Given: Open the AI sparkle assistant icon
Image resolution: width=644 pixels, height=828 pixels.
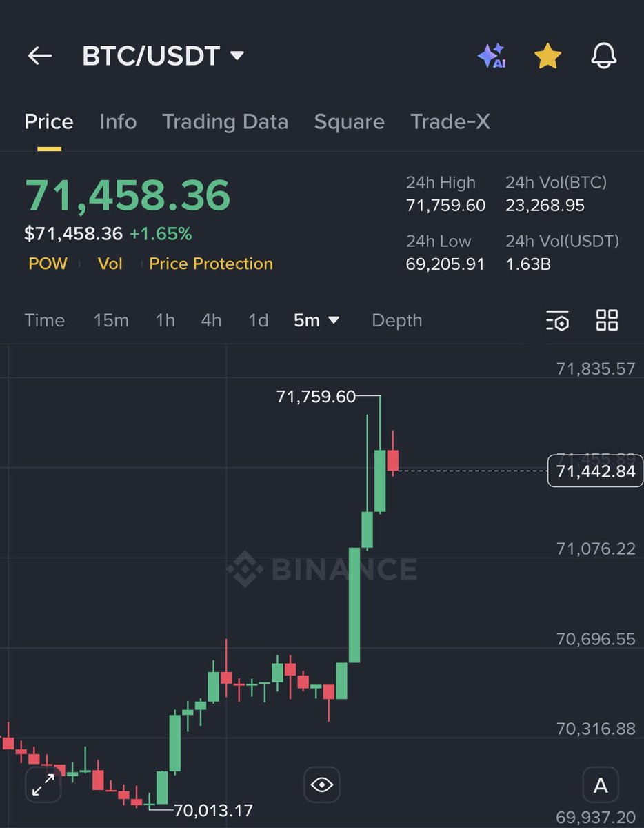Looking at the screenshot, I should click(x=492, y=56).
